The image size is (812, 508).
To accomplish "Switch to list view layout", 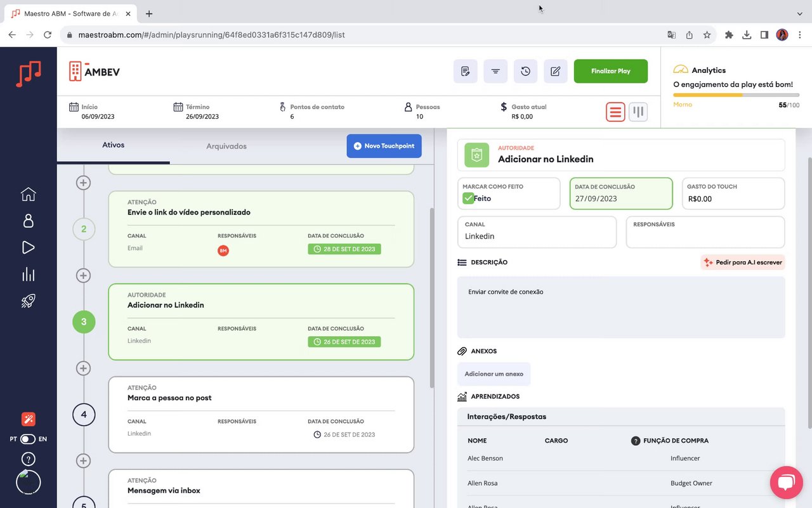I will (615, 112).
